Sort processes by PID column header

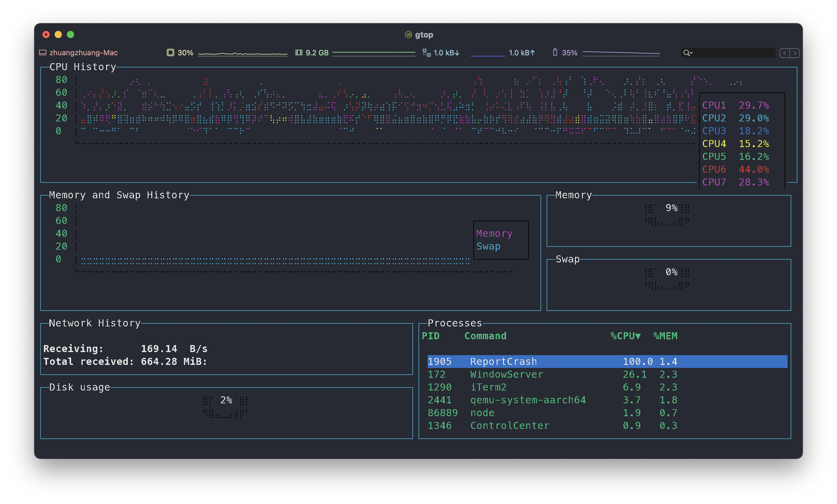click(430, 336)
